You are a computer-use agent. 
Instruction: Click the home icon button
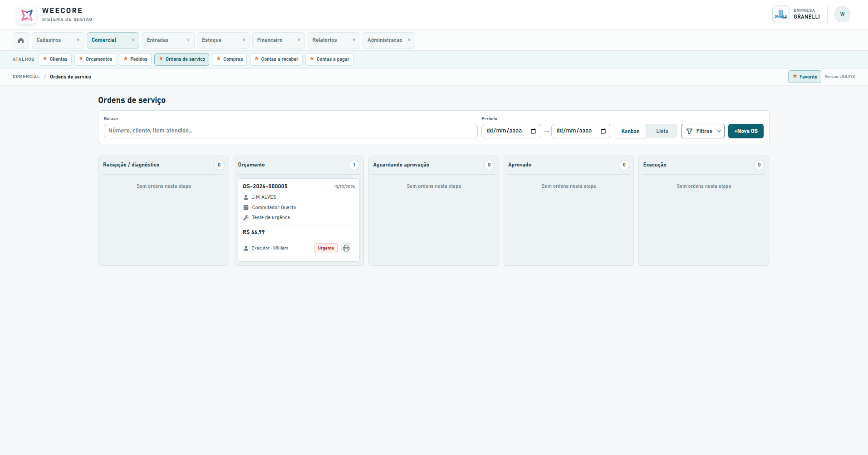click(x=21, y=40)
